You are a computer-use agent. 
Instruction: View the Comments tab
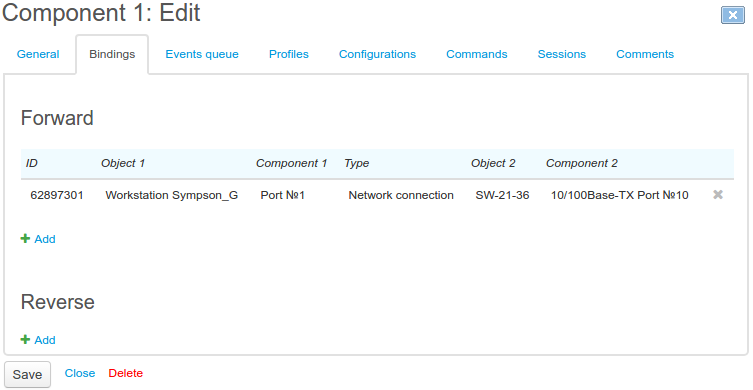[x=645, y=54]
